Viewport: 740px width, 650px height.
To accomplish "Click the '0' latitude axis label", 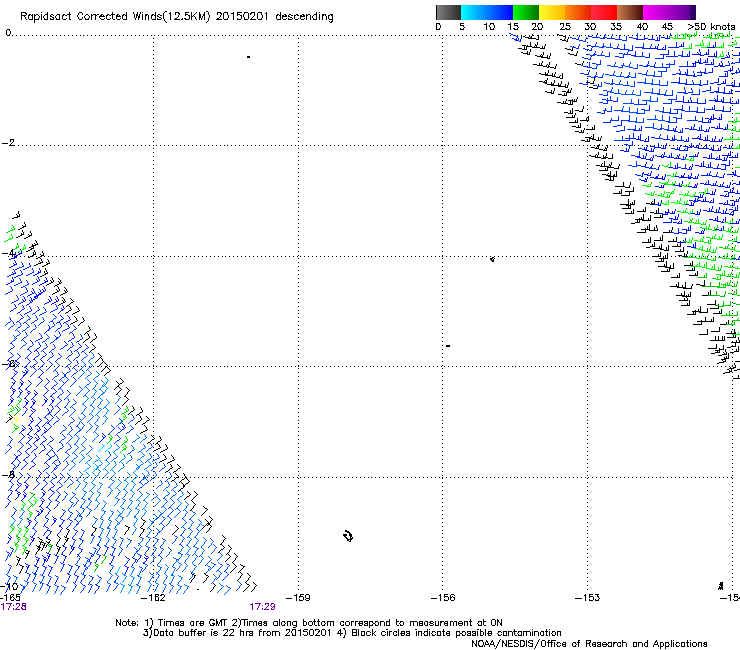I will (x=8, y=32).
